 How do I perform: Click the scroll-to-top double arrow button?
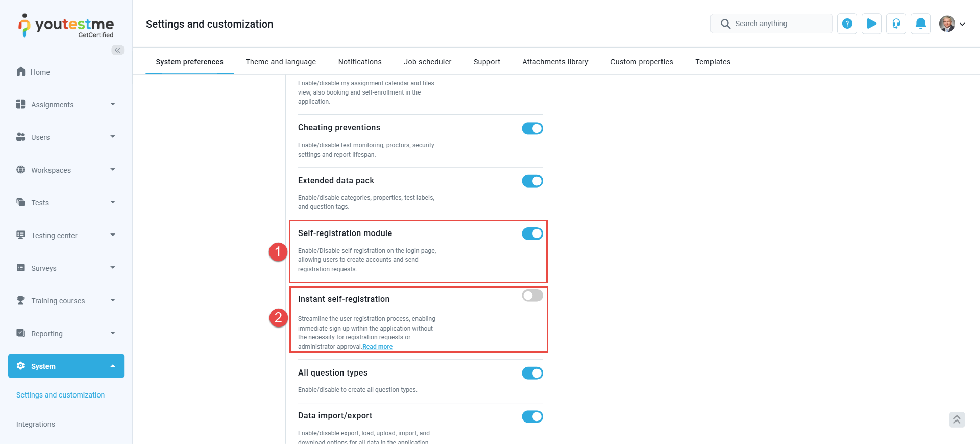[957, 419]
